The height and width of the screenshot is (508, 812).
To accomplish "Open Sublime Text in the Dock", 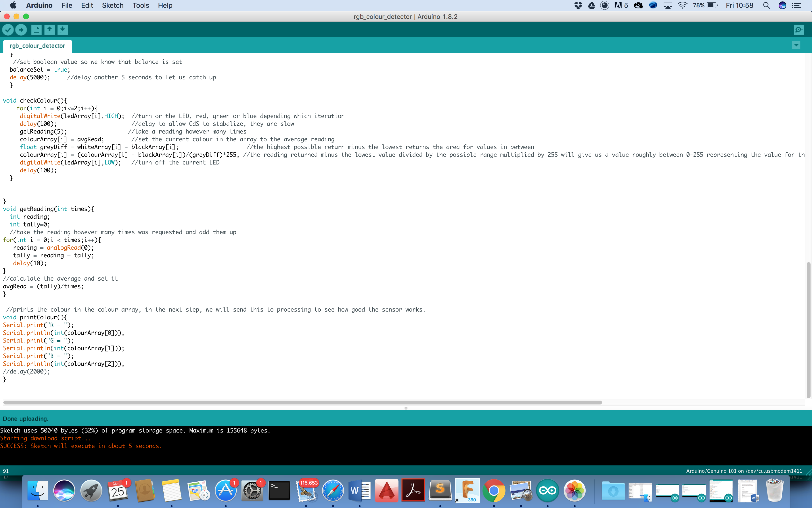I will (x=440, y=491).
